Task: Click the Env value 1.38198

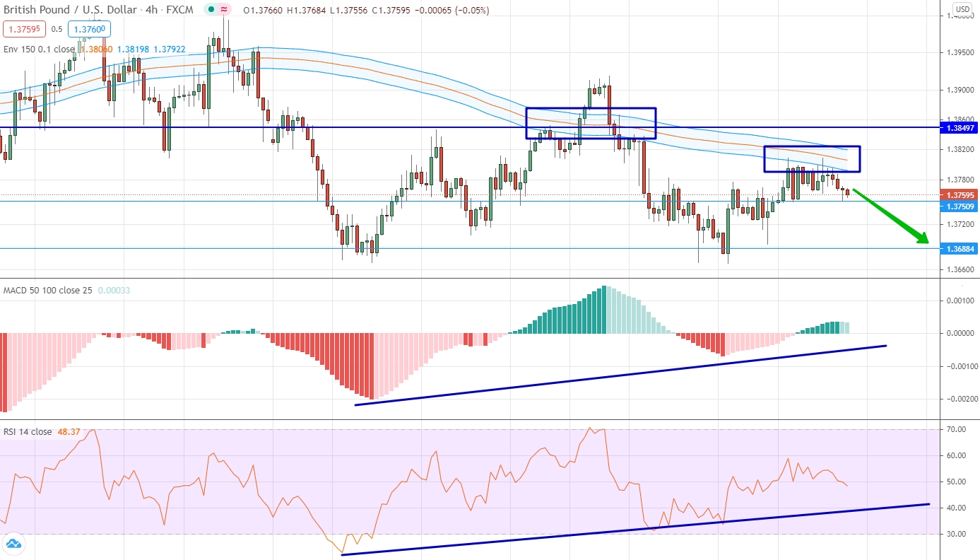Action: (x=132, y=49)
